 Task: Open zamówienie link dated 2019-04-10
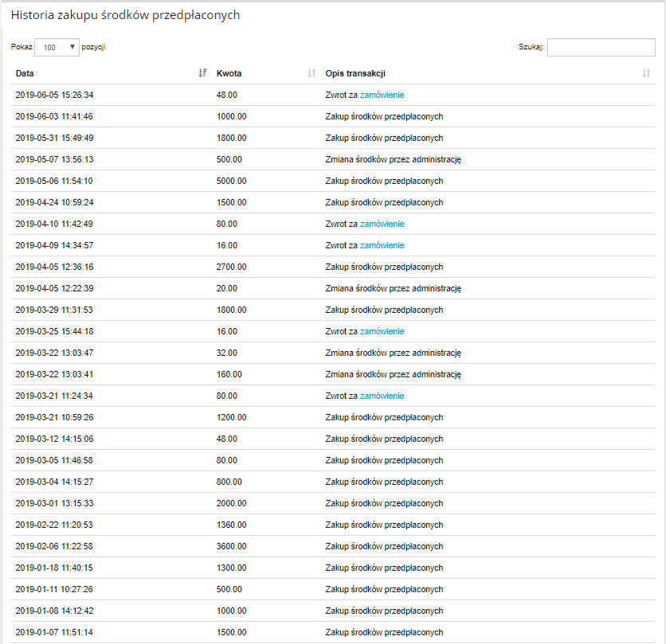click(382, 224)
